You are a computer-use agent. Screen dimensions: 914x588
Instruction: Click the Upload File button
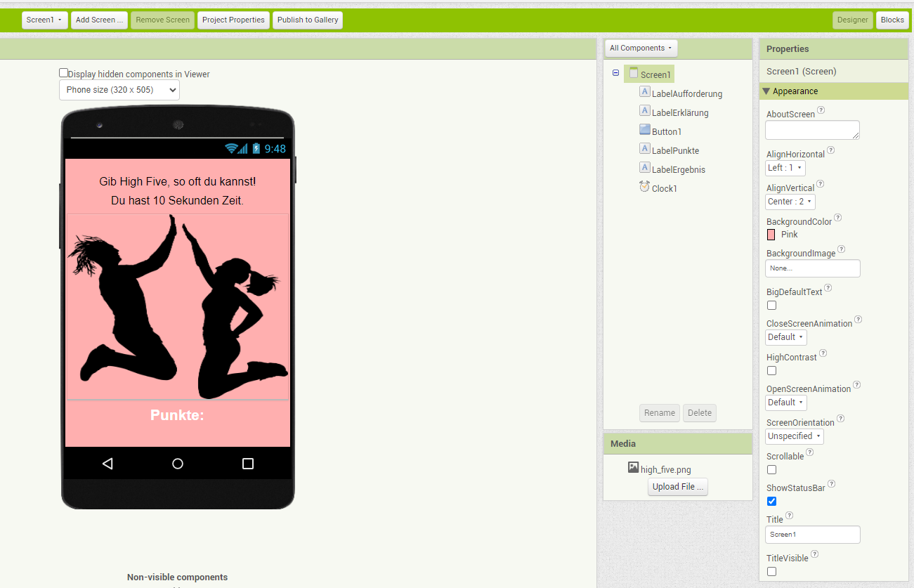pyautogui.click(x=678, y=487)
